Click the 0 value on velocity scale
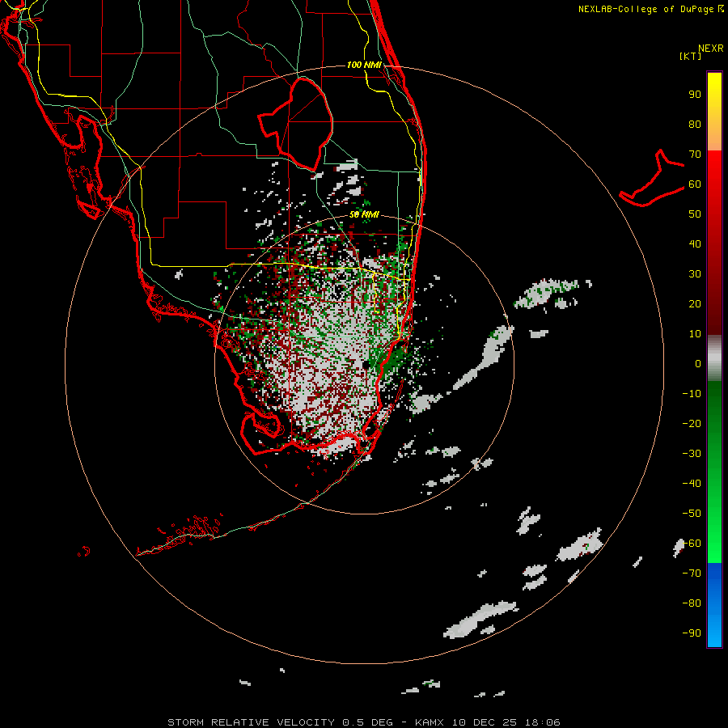The width and height of the screenshot is (728, 728). point(698,363)
